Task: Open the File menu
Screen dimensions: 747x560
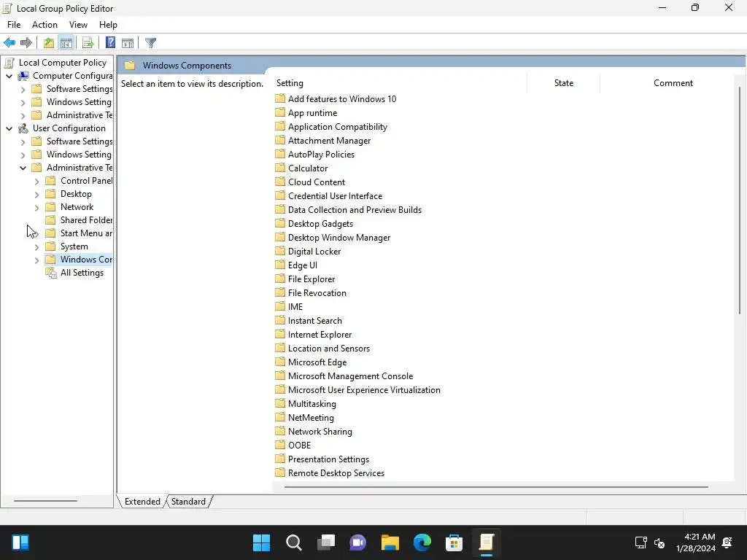Action: [x=14, y=25]
